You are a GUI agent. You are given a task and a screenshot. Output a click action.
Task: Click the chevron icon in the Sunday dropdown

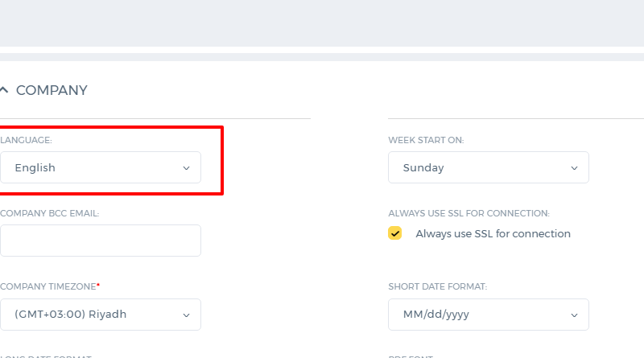coord(574,168)
